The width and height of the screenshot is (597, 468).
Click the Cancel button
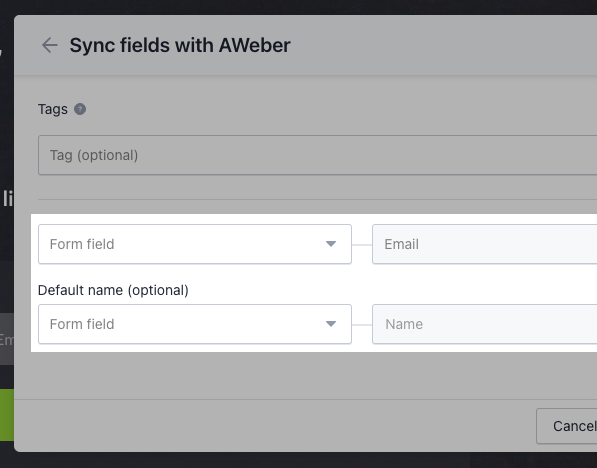click(567, 426)
